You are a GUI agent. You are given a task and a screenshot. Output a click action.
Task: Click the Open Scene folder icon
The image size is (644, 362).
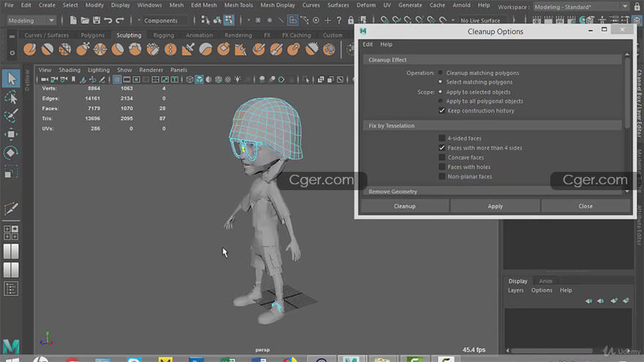pos(85,20)
